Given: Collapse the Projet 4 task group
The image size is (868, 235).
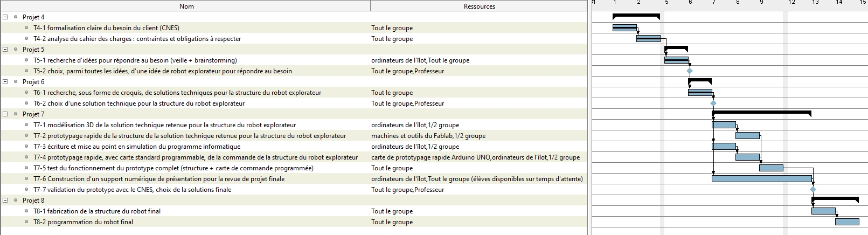Looking at the screenshot, I should click(x=5, y=17).
